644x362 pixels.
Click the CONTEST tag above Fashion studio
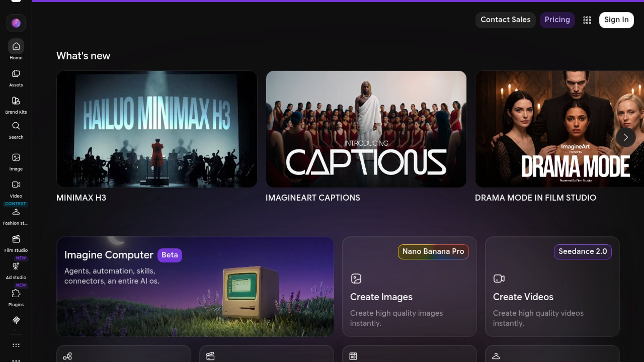(15, 204)
